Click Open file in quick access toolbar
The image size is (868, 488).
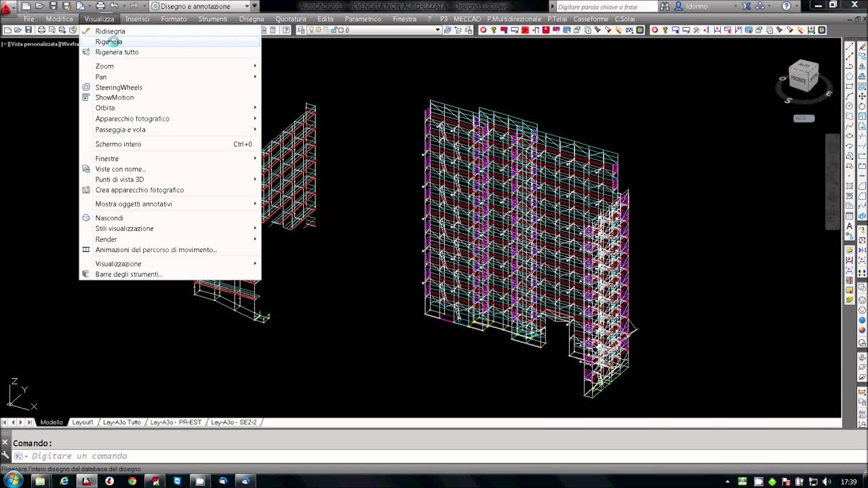[x=40, y=6]
